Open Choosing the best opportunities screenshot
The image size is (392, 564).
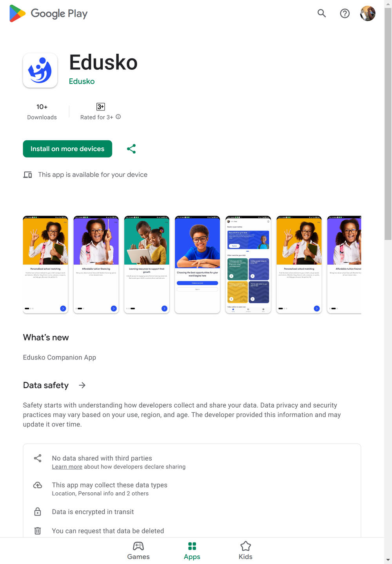198,265
